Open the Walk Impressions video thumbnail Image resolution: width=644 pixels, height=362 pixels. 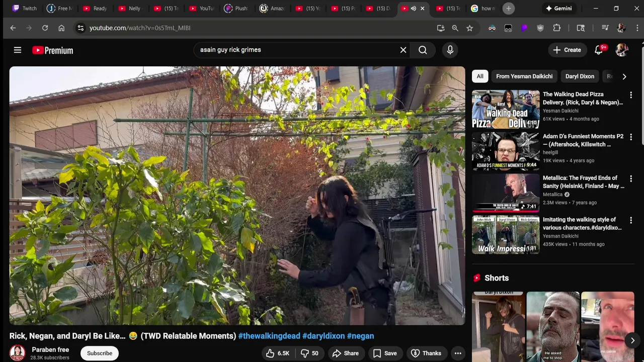click(506, 234)
